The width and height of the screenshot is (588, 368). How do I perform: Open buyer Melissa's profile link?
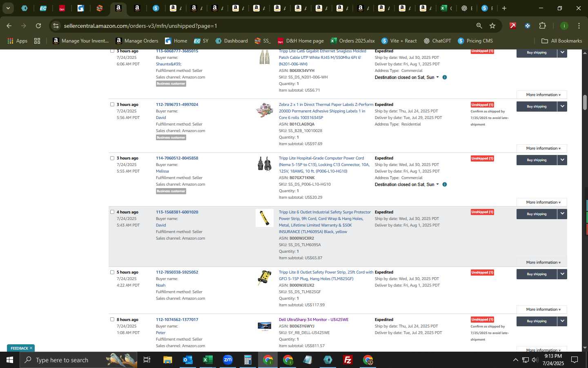point(162,171)
